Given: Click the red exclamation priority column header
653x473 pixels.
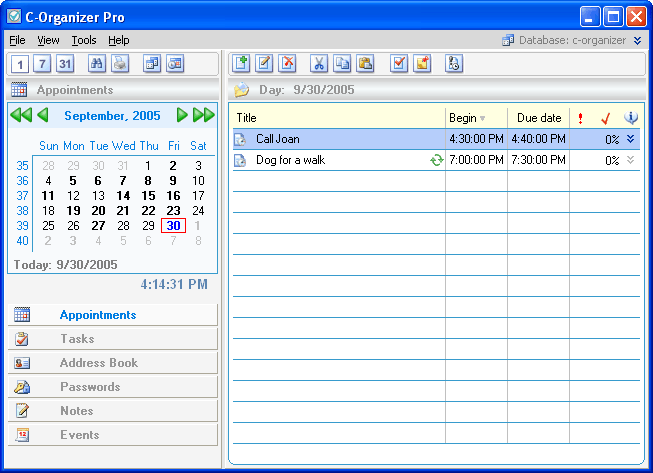Looking at the screenshot, I should point(580,118).
